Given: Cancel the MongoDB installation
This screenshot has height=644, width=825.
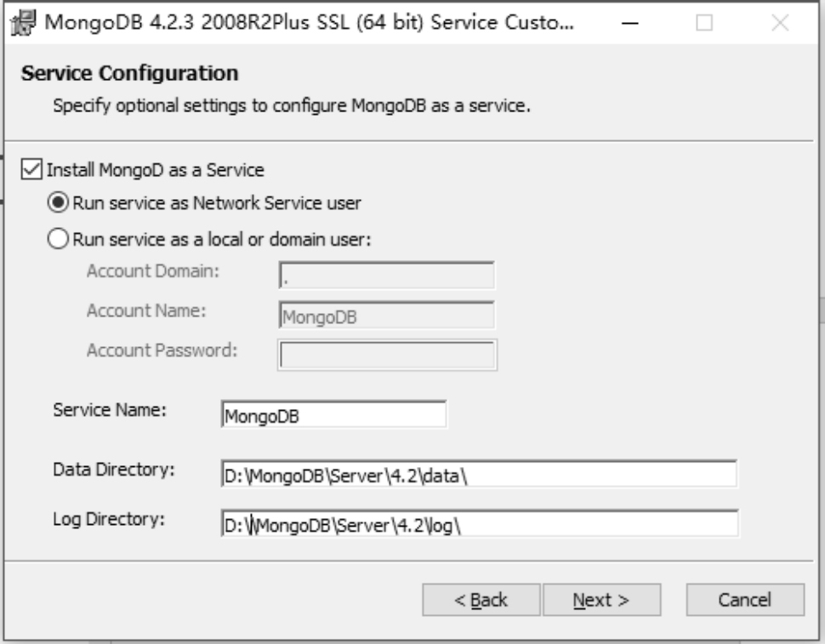Looking at the screenshot, I should [744, 600].
